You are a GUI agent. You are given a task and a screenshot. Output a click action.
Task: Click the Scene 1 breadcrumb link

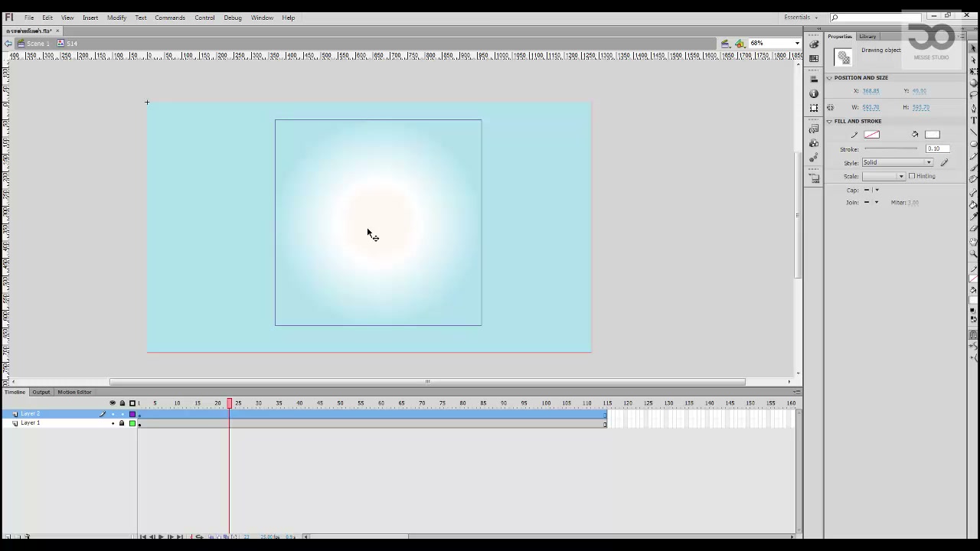click(38, 44)
